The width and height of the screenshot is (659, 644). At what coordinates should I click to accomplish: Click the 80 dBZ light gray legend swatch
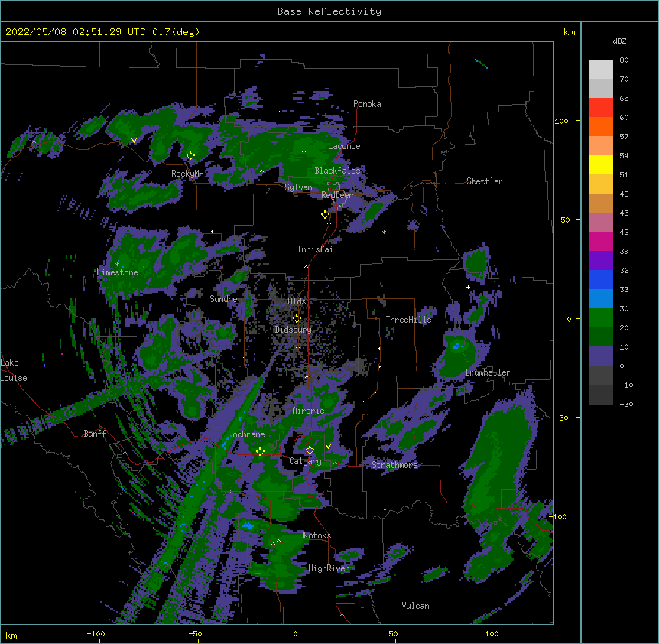tap(601, 70)
